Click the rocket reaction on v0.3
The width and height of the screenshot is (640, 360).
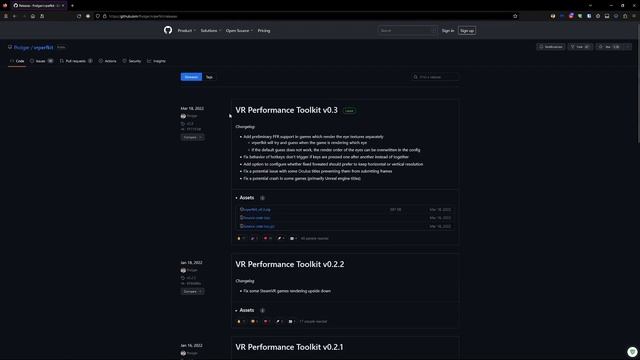click(x=281, y=238)
